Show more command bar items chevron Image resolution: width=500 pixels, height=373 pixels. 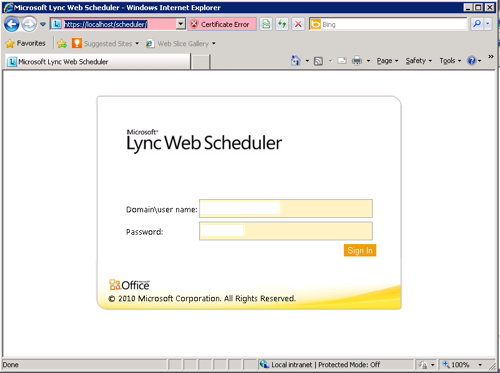click(x=491, y=57)
